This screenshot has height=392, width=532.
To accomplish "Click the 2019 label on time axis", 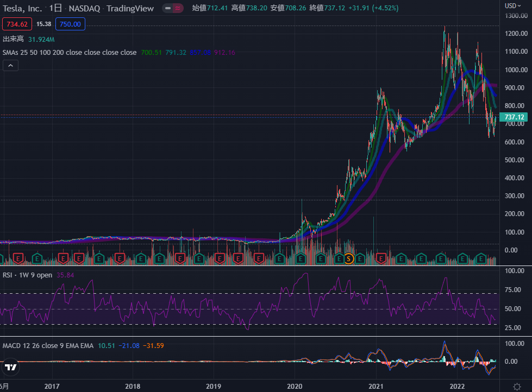I will 214,386.
